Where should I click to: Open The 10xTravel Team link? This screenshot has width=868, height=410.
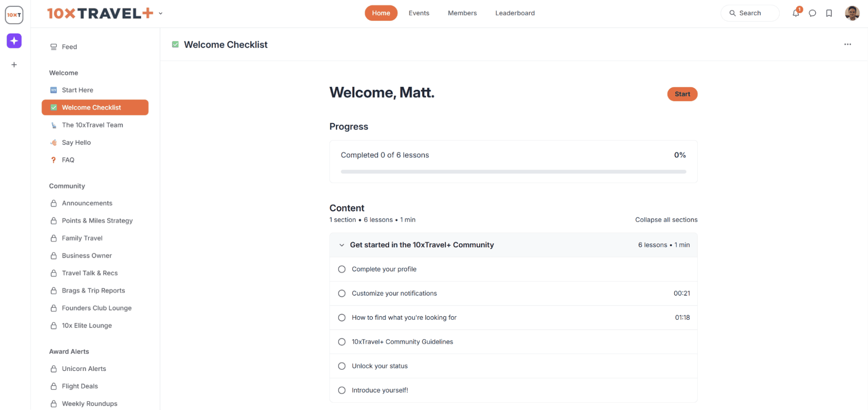[95, 125]
